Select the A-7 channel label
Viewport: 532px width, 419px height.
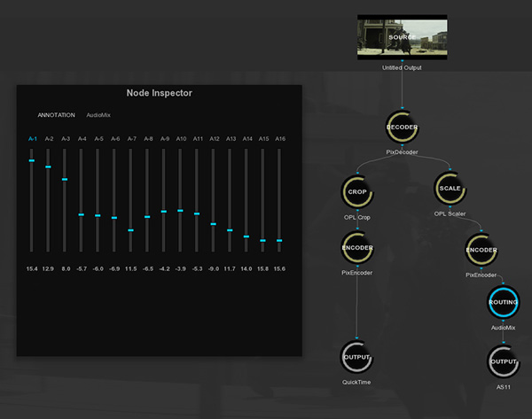pyautogui.click(x=131, y=139)
